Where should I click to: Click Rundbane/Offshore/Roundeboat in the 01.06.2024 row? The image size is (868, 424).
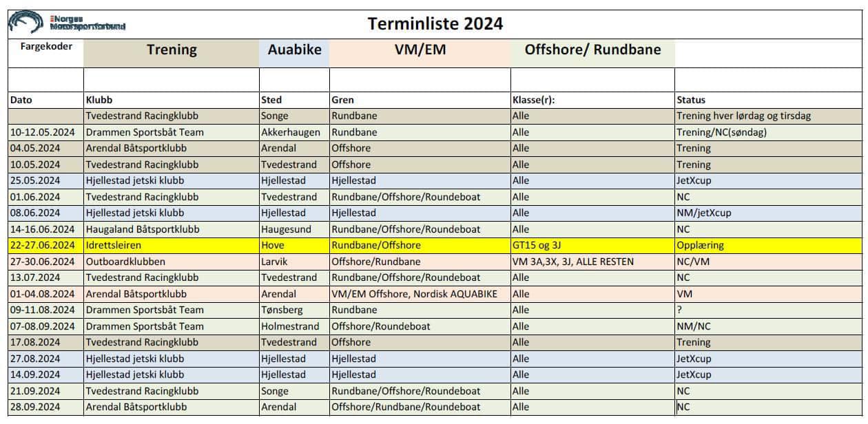point(420,197)
